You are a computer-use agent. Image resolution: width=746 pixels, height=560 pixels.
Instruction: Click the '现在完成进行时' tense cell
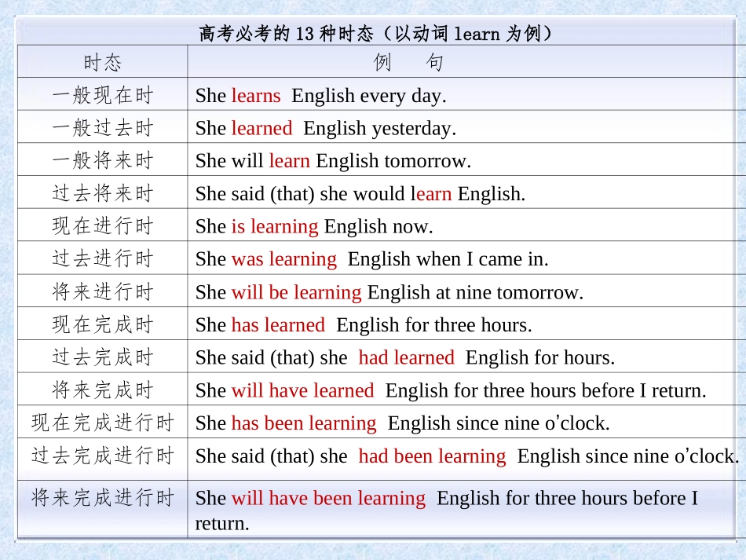(x=103, y=423)
